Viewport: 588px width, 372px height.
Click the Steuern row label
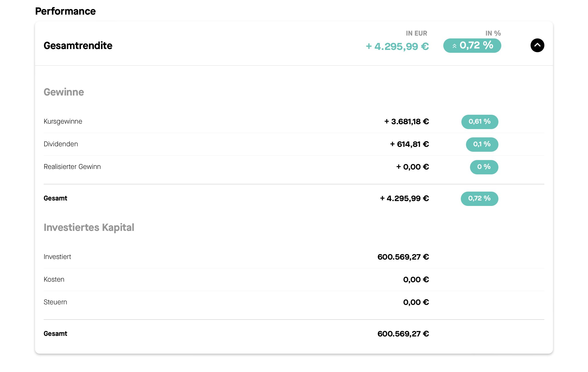(x=55, y=302)
